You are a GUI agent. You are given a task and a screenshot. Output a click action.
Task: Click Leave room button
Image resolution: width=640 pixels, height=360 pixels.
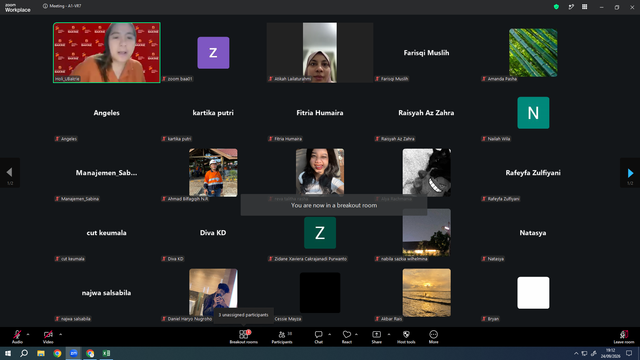pyautogui.click(x=624, y=337)
